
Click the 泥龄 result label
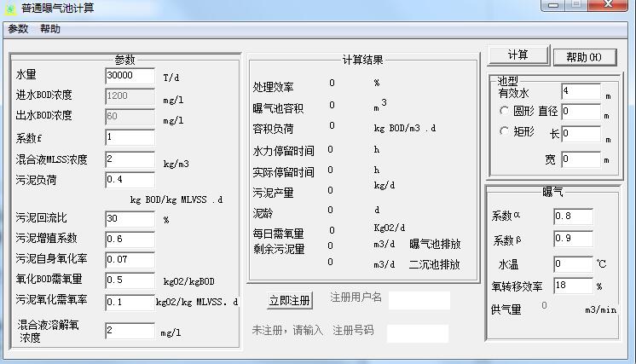point(263,214)
